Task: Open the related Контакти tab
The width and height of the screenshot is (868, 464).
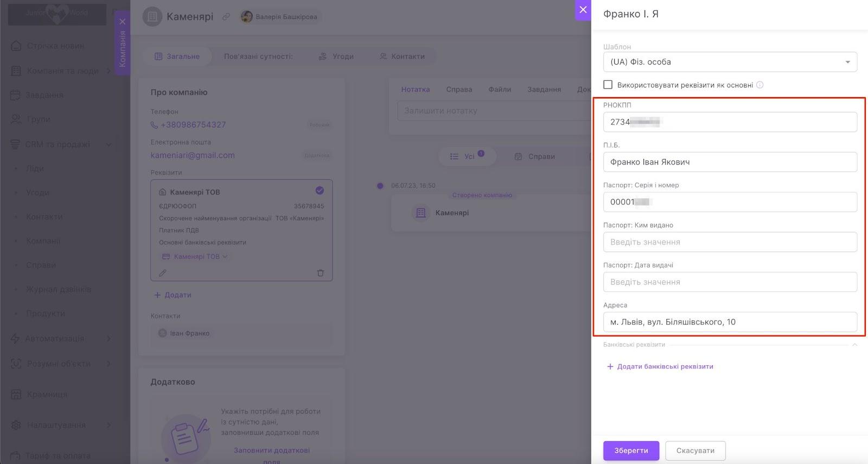Action: tap(402, 56)
